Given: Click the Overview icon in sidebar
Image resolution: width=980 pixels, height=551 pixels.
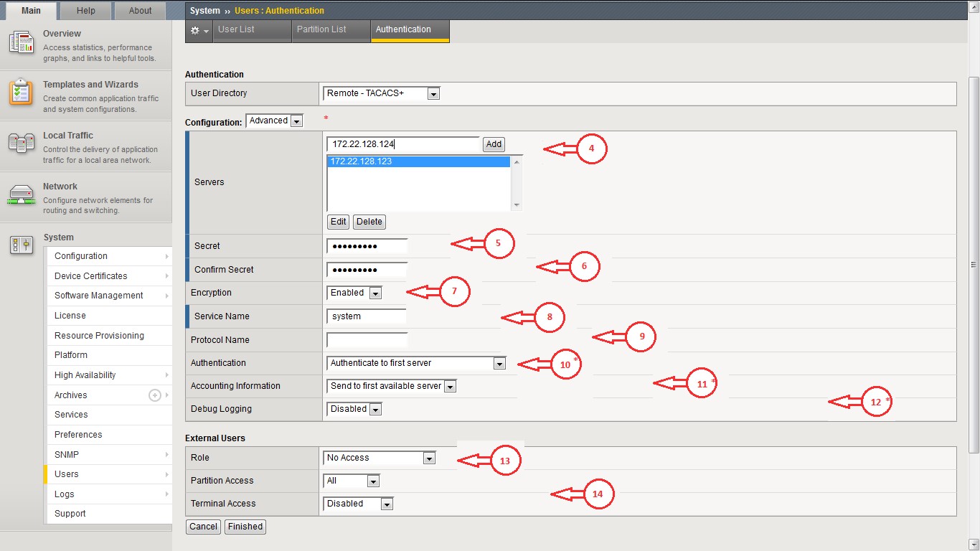Looking at the screenshot, I should coord(22,43).
